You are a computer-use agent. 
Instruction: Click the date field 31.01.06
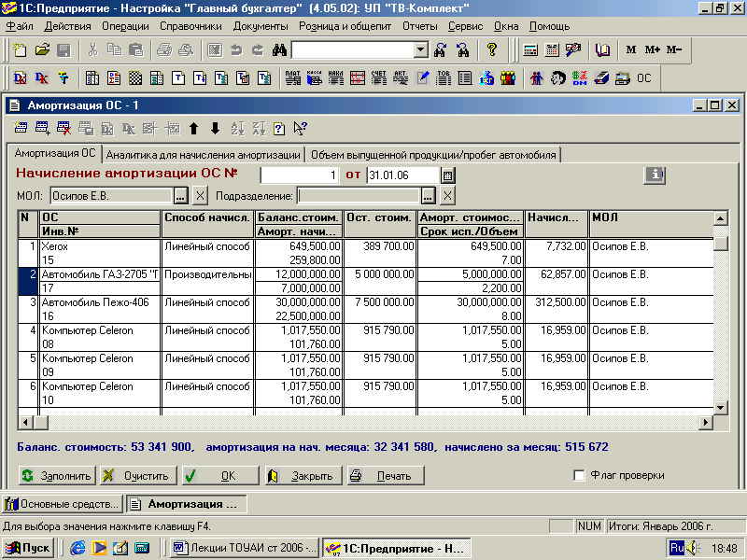coord(403,175)
